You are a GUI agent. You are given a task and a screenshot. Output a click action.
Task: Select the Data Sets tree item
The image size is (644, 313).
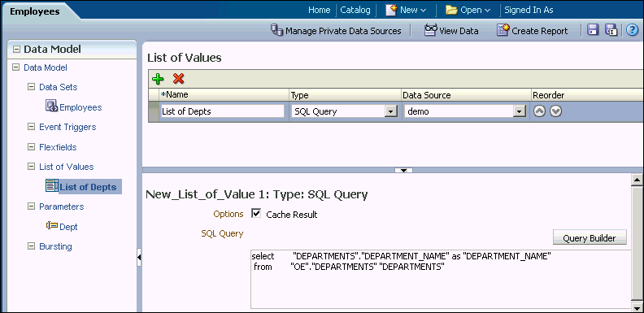tap(59, 87)
